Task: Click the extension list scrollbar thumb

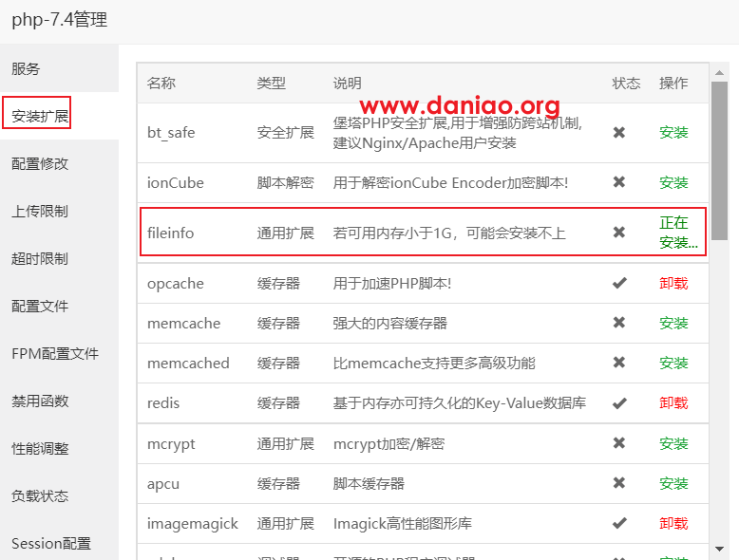Action: 719,160
